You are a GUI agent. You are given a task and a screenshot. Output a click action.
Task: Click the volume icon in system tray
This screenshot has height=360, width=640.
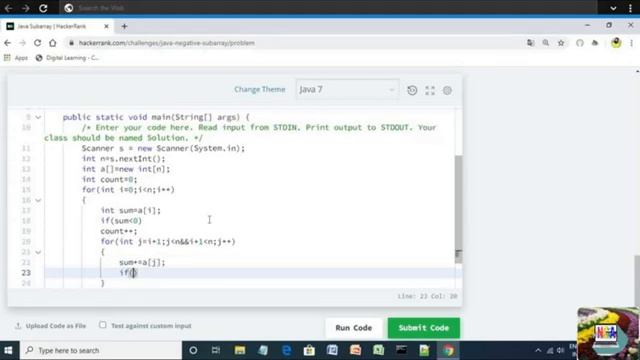point(560,351)
